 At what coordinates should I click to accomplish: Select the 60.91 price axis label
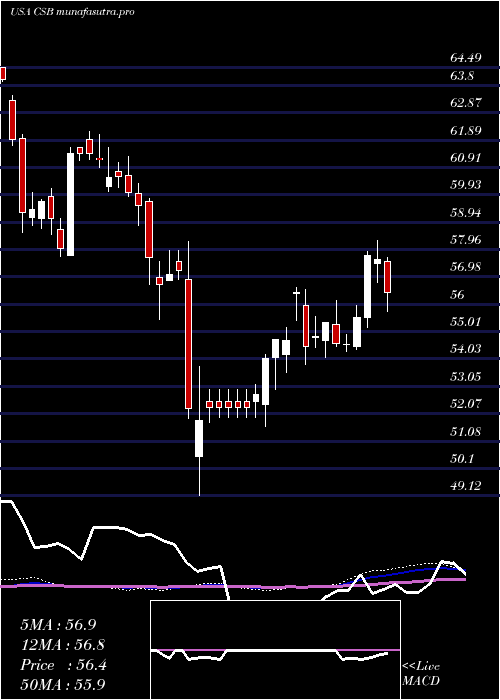pos(466,158)
